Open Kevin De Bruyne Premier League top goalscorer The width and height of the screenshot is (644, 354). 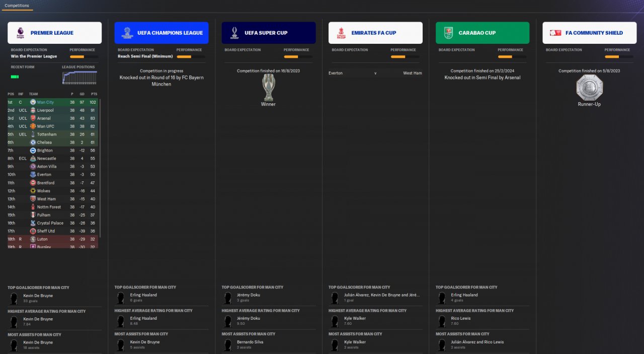pyautogui.click(x=38, y=296)
